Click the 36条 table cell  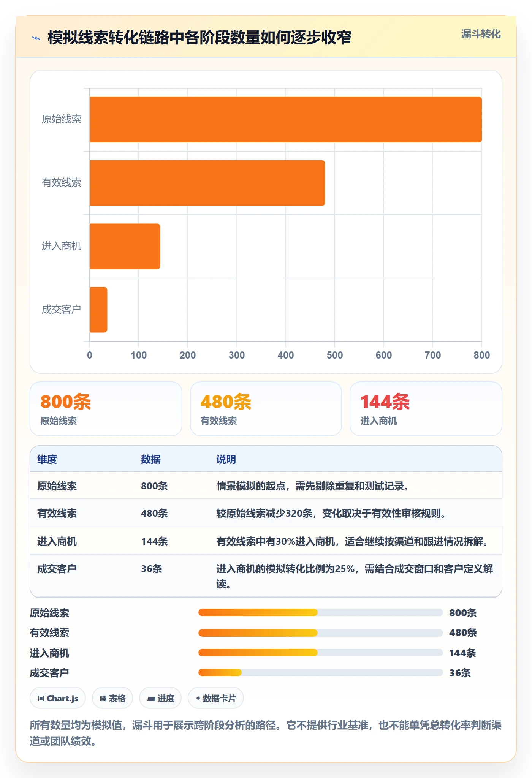pyautogui.click(x=152, y=569)
